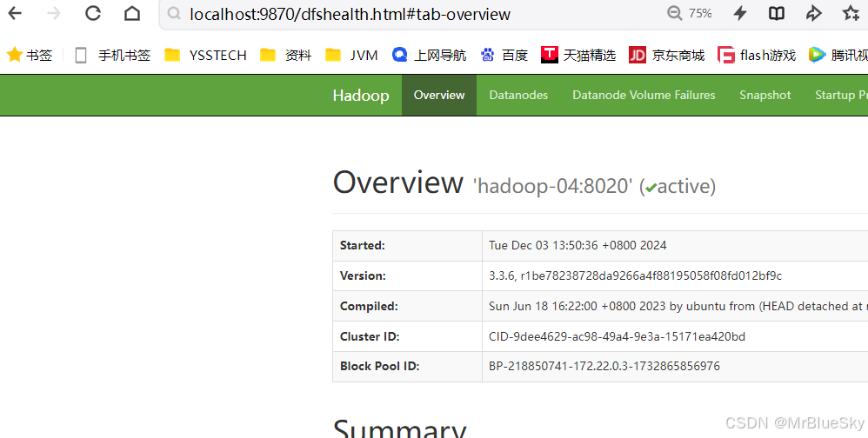Click the active status text
The height and width of the screenshot is (438, 868).
click(x=686, y=186)
